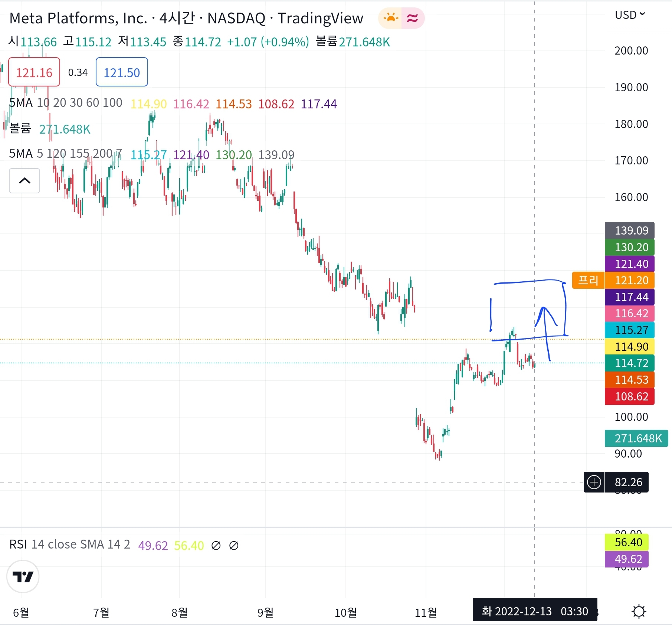Click the 108.62 red price label
Screen dimensions: 672x625
tap(629, 396)
